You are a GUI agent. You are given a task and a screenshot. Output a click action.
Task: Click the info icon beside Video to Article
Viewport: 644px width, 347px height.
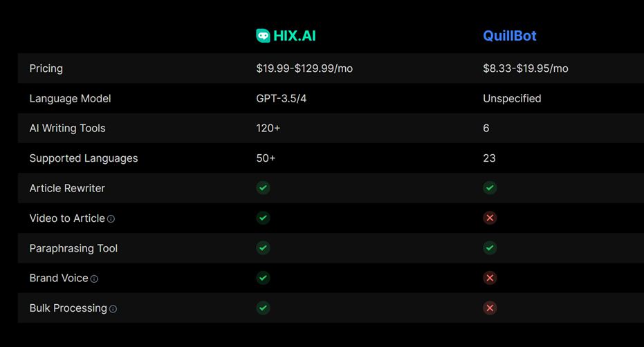coord(111,219)
